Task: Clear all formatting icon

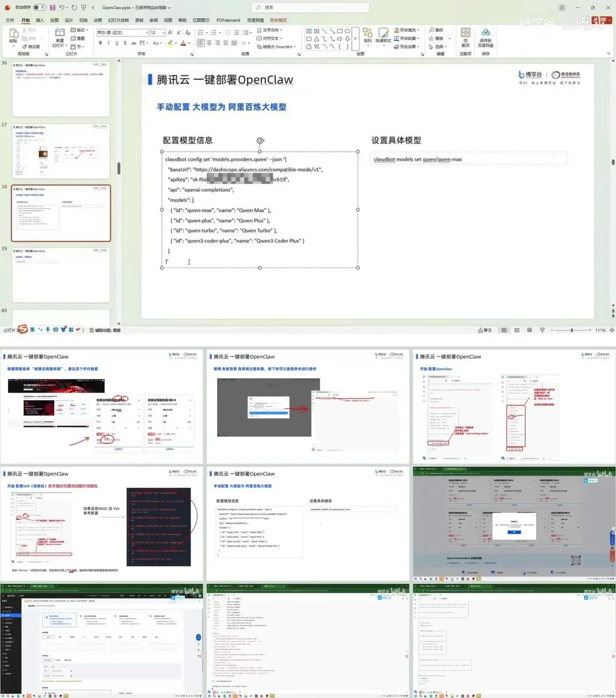Action: point(188,33)
